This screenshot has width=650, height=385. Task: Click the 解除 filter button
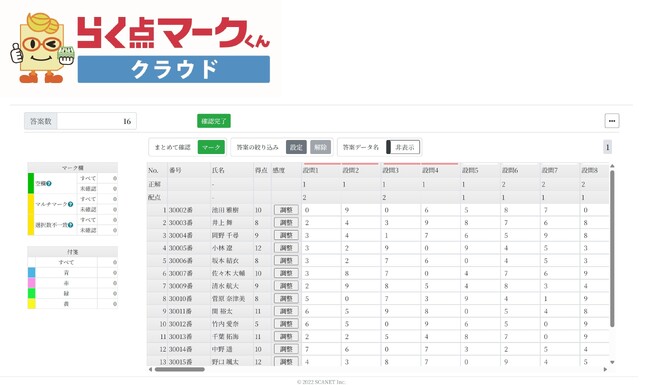pos(320,147)
